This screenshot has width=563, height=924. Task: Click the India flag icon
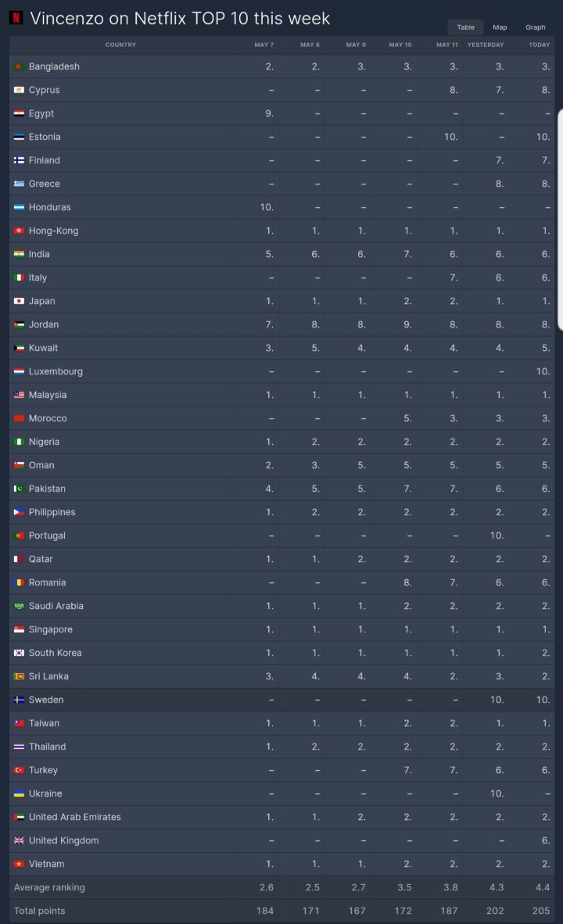[x=20, y=254]
